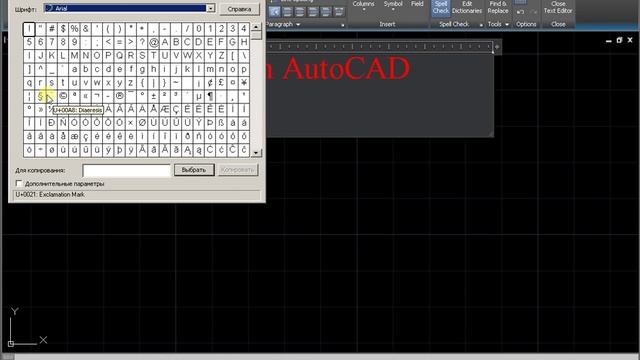Click the character map scroll up arrow
The height and width of the screenshot is (360, 640).
(256, 27)
